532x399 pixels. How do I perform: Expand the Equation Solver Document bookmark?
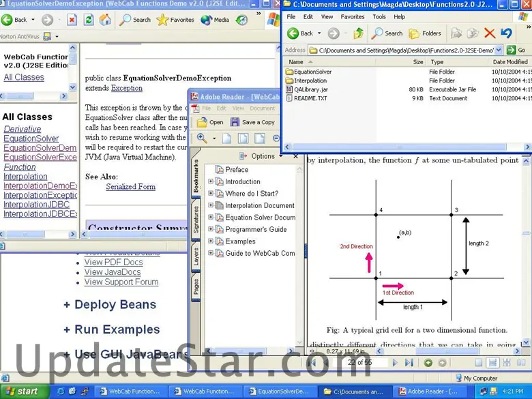tap(211, 217)
